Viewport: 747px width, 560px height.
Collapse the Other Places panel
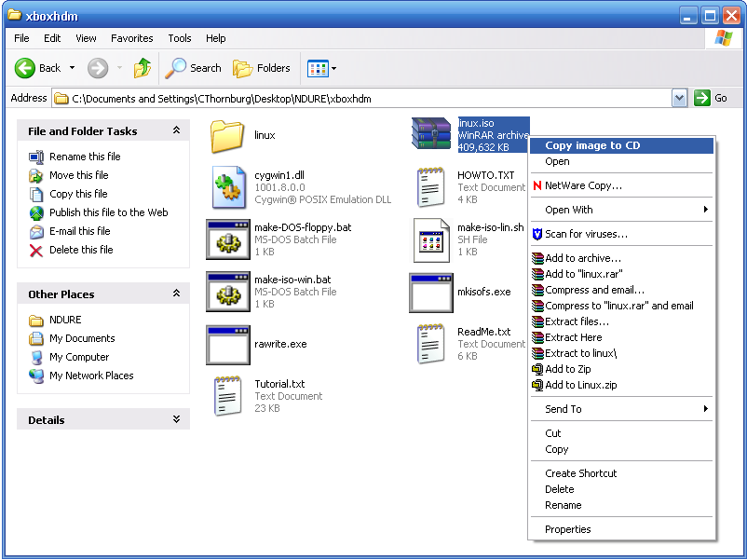[176, 294]
